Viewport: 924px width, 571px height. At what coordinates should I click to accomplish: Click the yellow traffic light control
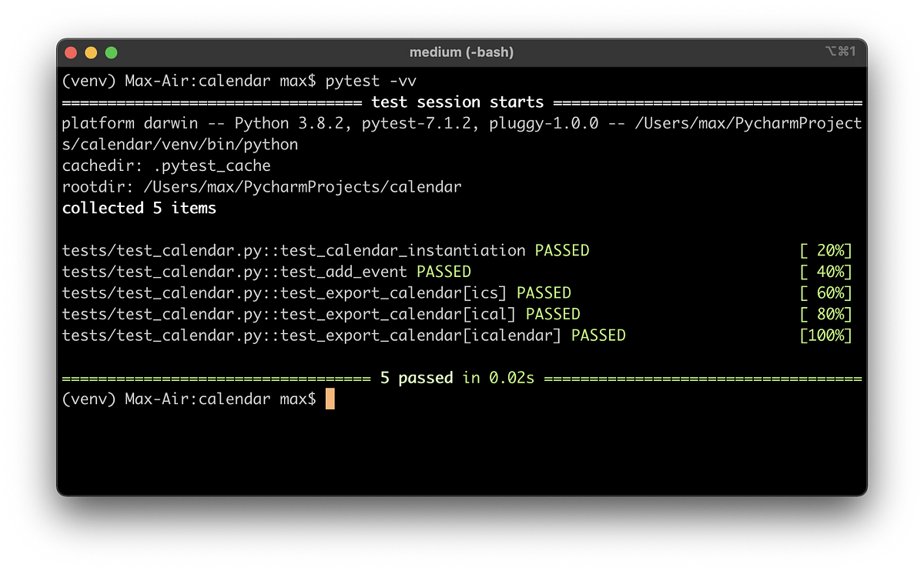pyautogui.click(x=91, y=52)
